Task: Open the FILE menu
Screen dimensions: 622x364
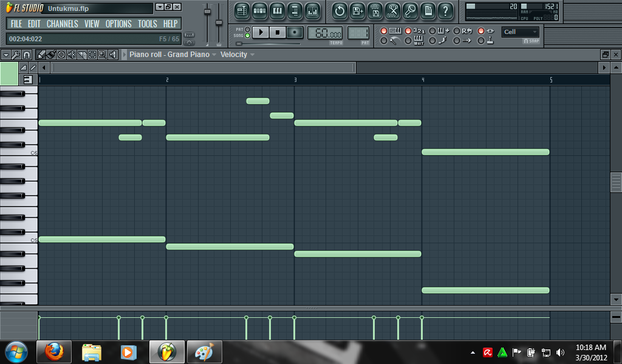Action: pyautogui.click(x=16, y=24)
